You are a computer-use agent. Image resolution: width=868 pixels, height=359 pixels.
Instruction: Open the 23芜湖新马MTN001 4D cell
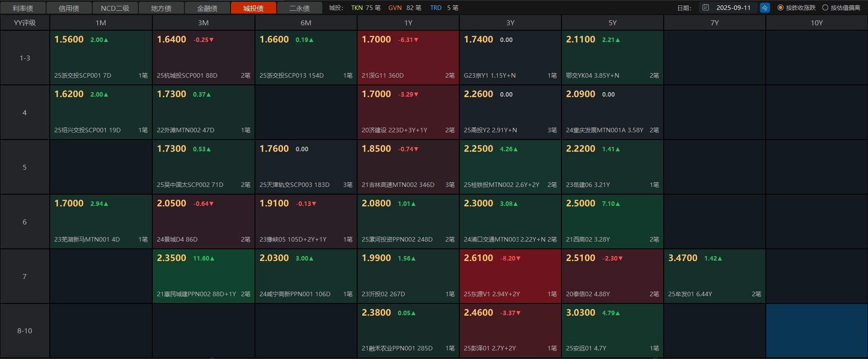pyautogui.click(x=101, y=222)
